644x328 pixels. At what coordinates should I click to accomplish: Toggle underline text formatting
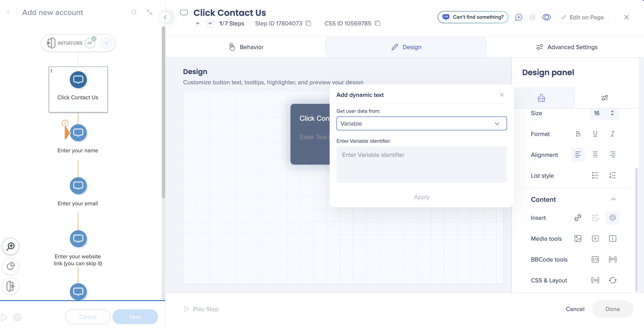point(595,134)
